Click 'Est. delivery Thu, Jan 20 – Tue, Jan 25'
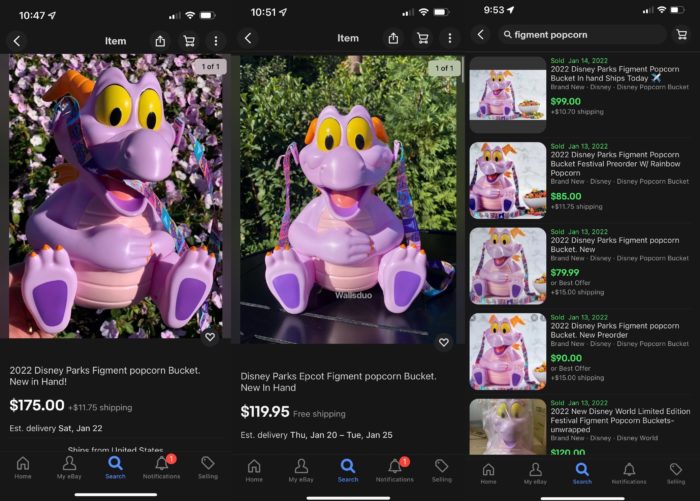 (x=317, y=435)
